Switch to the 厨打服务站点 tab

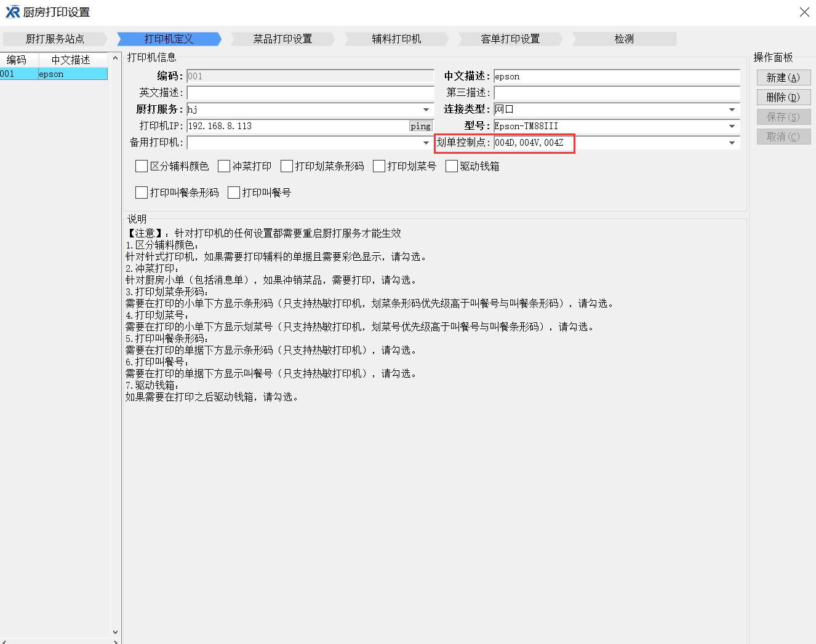point(54,39)
